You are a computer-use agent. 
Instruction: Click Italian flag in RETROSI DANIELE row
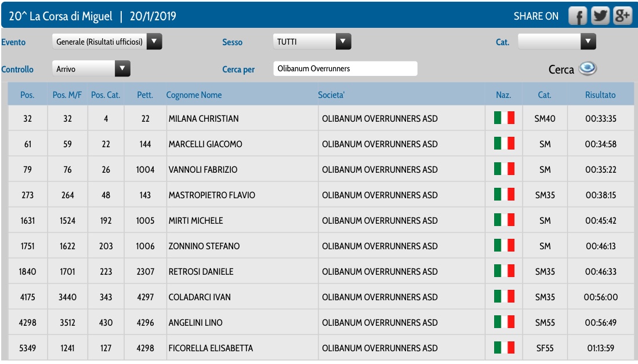(504, 271)
